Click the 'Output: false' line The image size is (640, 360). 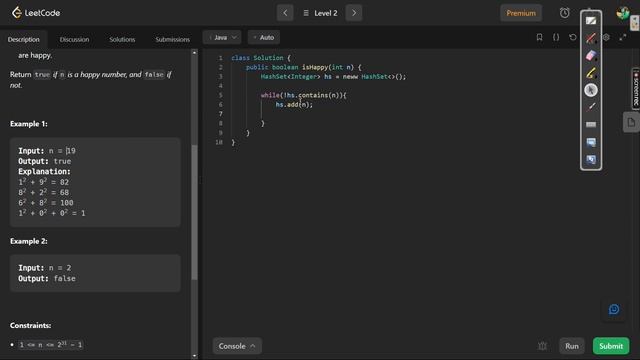coord(47,278)
